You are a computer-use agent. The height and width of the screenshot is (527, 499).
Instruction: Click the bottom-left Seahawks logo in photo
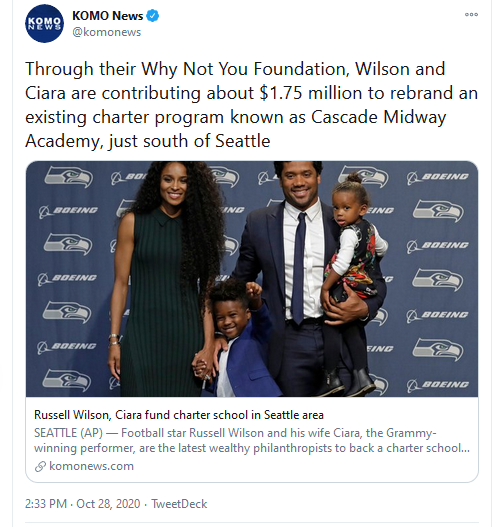[67, 380]
